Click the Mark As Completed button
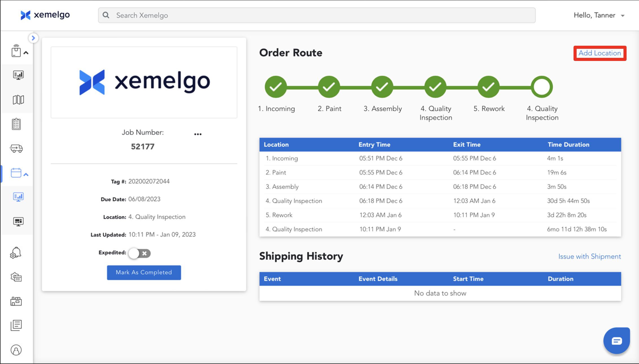639x364 pixels. point(144,273)
